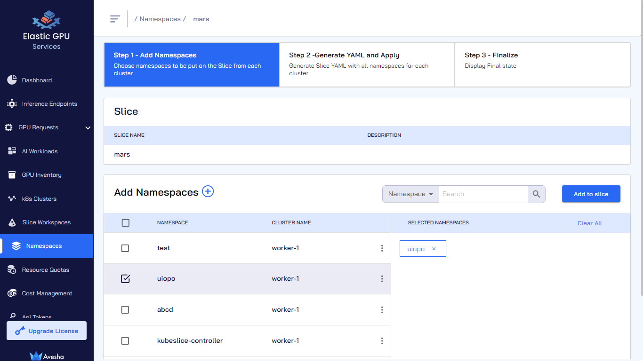Click the SELECTED NAMESPACES header
The height and width of the screenshot is (364, 643).
coord(438,223)
